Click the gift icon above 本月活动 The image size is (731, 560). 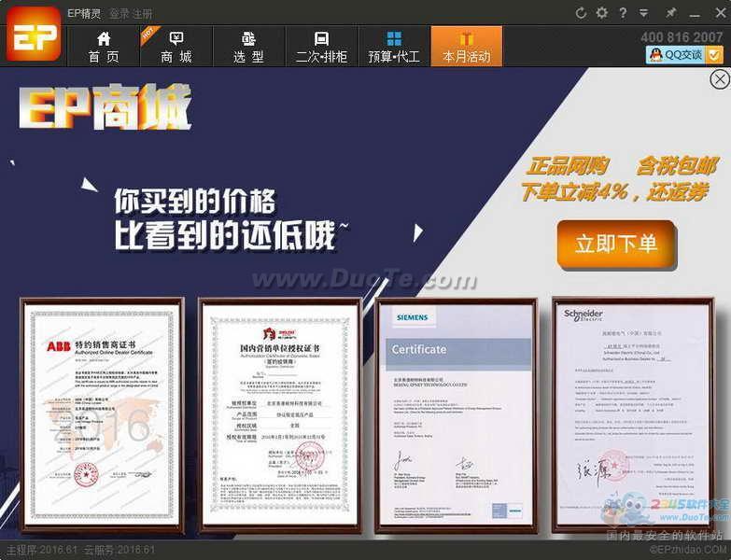pyautogui.click(x=467, y=38)
